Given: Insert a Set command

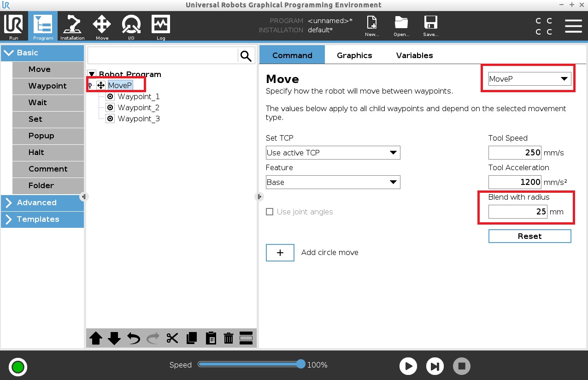Looking at the screenshot, I should click(48, 119).
